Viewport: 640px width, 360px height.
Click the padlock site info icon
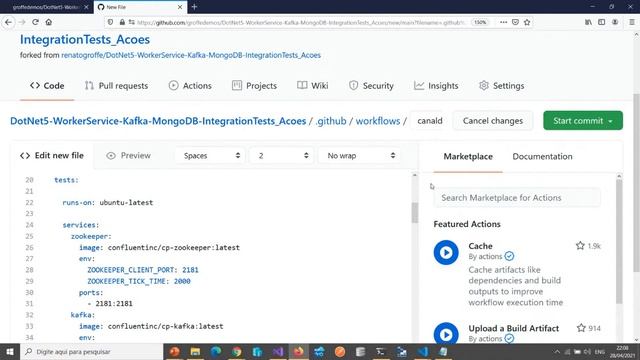point(122,22)
